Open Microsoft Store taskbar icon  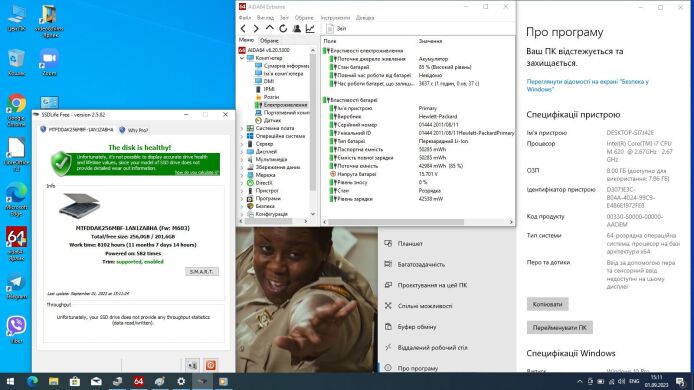(x=75, y=381)
